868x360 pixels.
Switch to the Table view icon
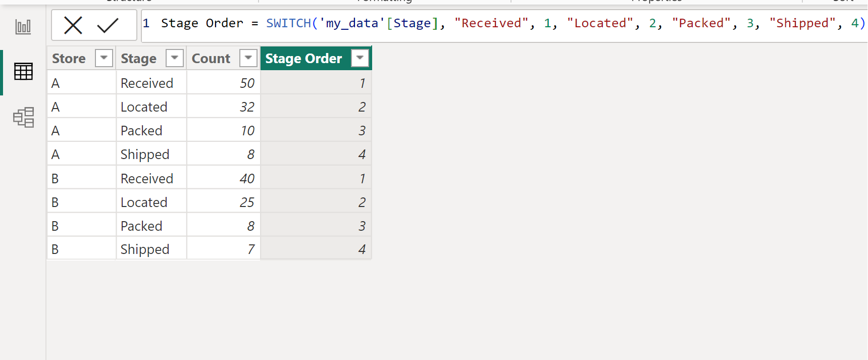coord(23,72)
